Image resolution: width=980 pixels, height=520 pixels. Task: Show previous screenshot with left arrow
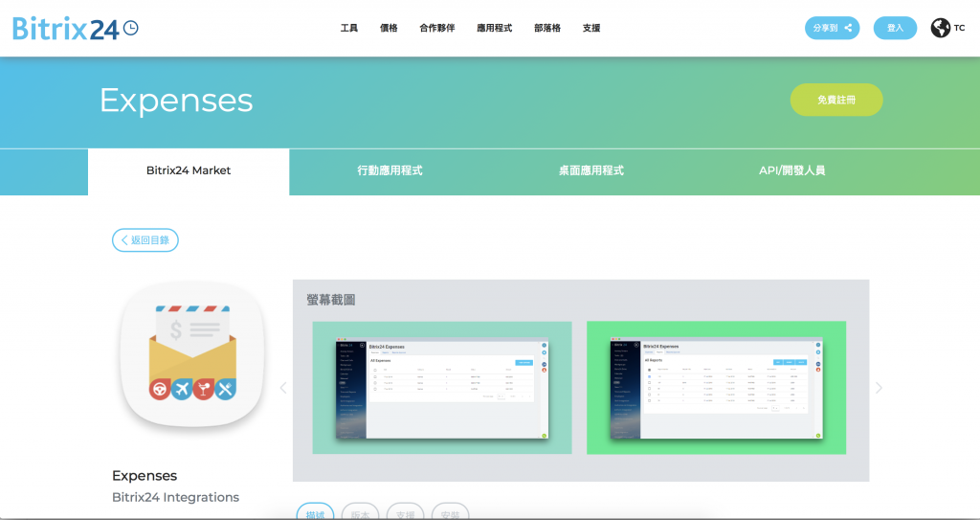283,388
